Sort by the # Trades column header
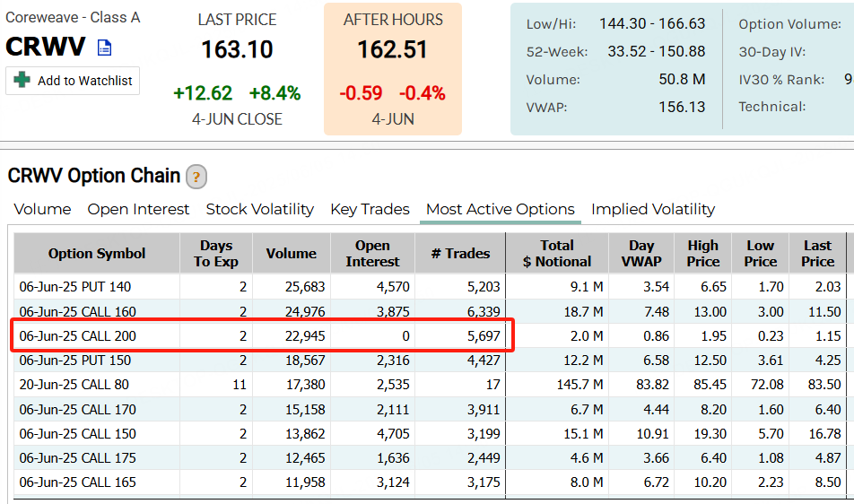The image size is (854, 504). click(460, 254)
